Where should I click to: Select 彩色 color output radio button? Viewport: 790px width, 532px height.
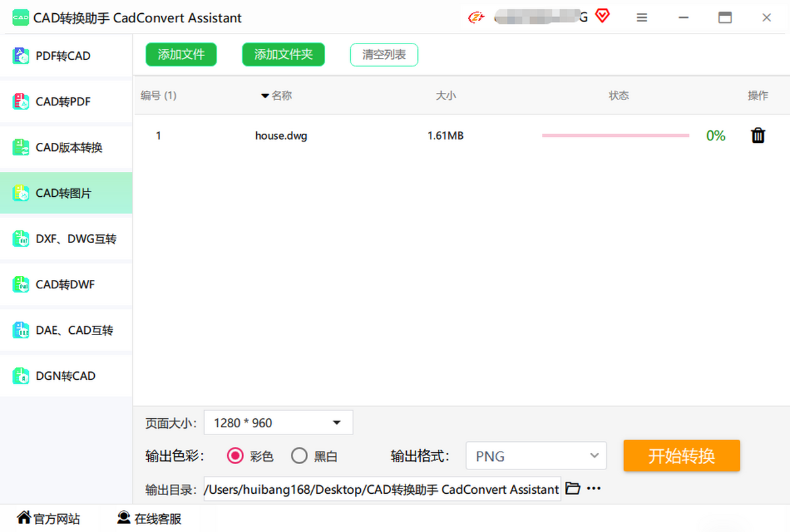click(235, 456)
